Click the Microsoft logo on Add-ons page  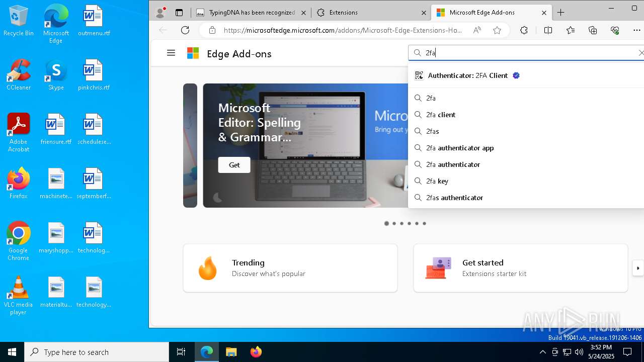point(193,53)
